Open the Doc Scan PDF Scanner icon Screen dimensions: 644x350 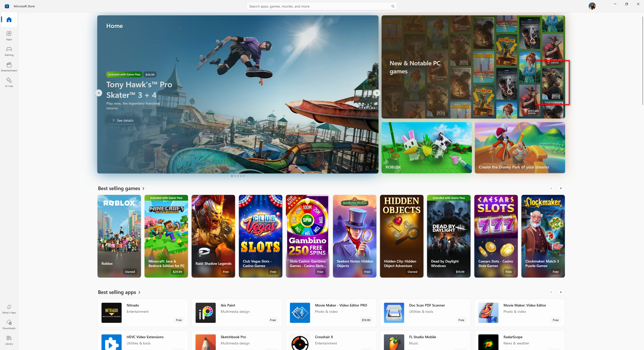tap(394, 313)
